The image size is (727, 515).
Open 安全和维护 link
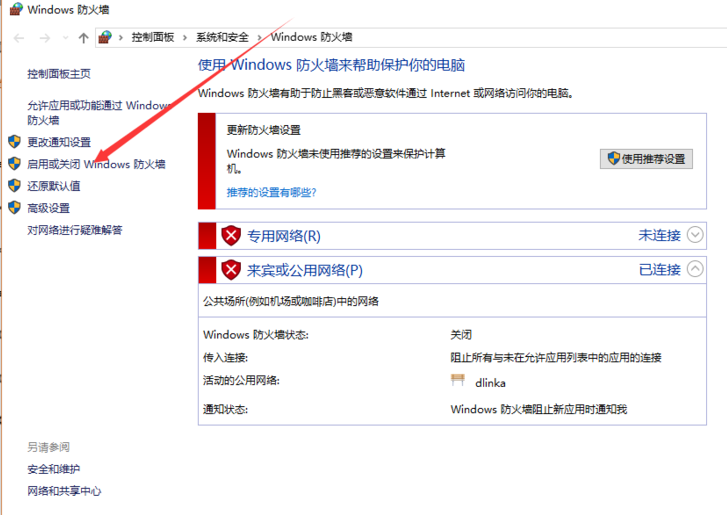click(53, 469)
